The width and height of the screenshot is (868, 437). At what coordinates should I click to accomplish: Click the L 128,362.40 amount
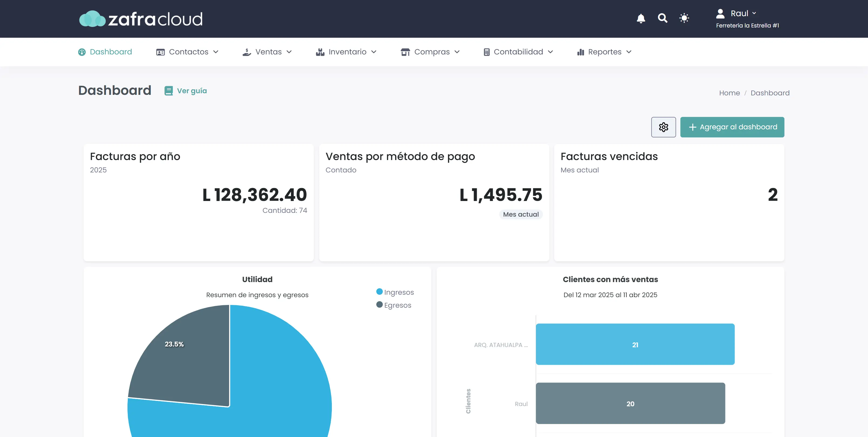pyautogui.click(x=255, y=195)
